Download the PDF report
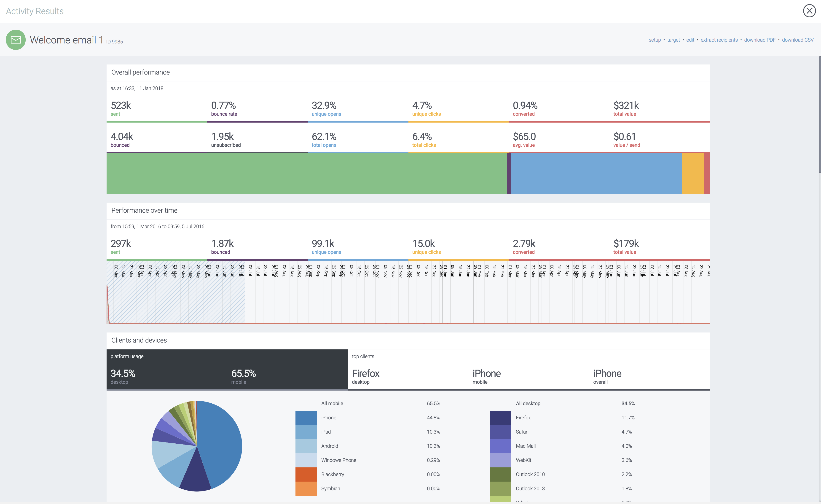This screenshot has width=821, height=504. pyautogui.click(x=759, y=40)
